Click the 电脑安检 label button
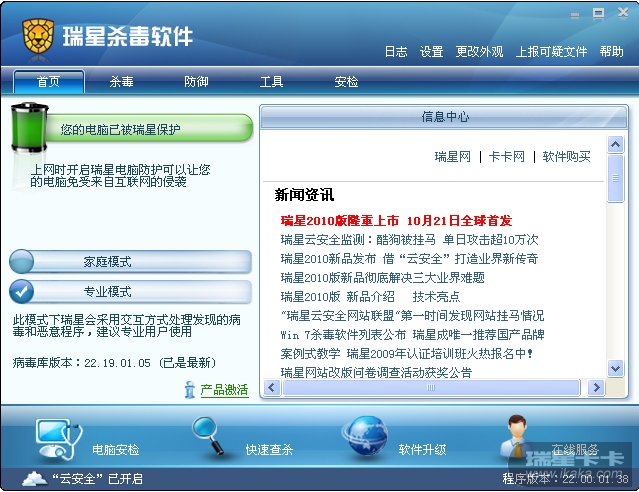639x492 pixels. pyautogui.click(x=116, y=450)
